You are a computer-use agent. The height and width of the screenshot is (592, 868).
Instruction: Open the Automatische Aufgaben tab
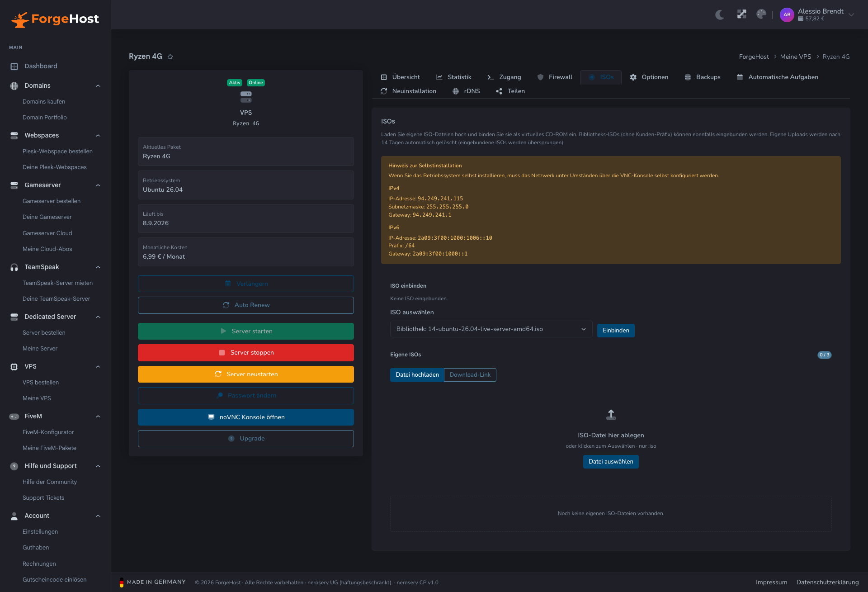[777, 77]
